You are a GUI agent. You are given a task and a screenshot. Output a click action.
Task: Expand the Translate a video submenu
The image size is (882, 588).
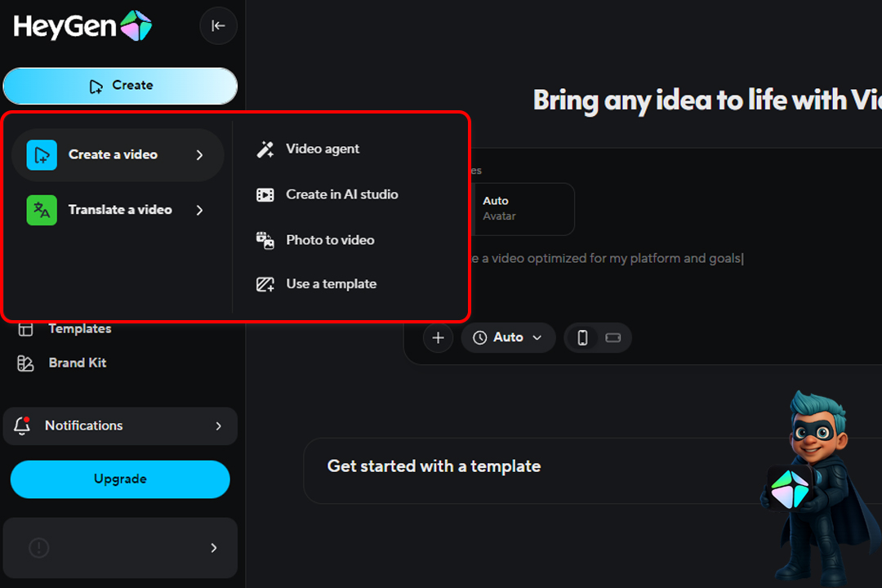click(x=199, y=210)
